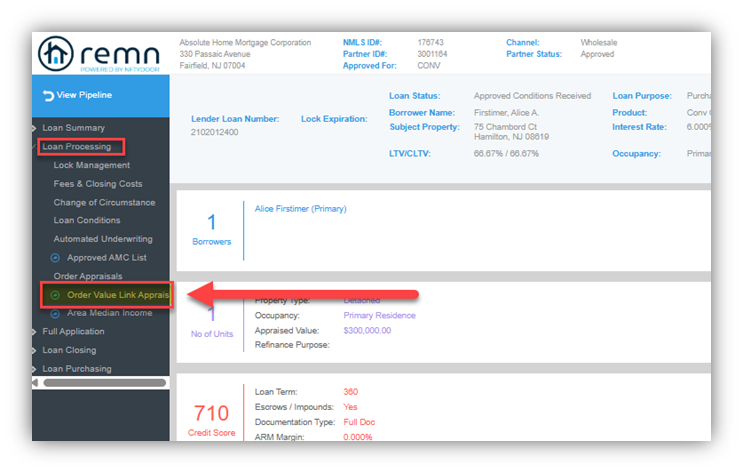743x473 pixels.
Task: Expand the Loan Purchasing section
Action: pos(76,369)
